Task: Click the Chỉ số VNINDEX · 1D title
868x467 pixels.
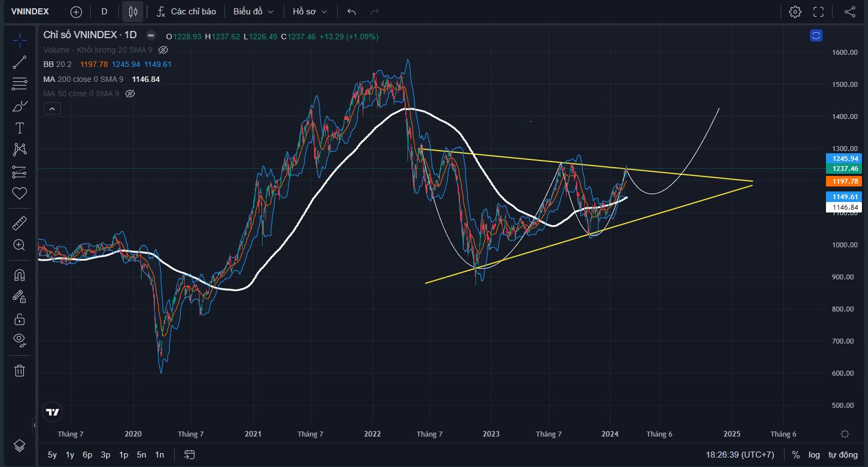Action: (x=90, y=35)
